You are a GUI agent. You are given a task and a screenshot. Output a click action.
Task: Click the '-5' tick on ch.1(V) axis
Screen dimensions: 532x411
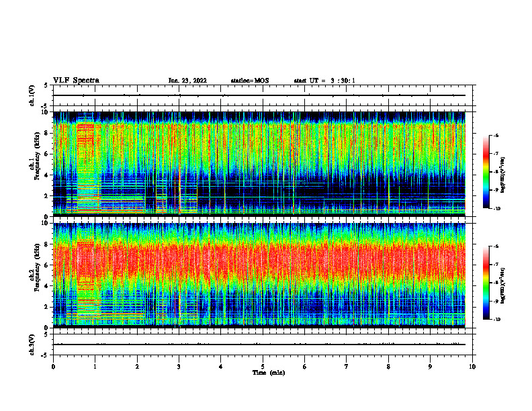pos(46,106)
